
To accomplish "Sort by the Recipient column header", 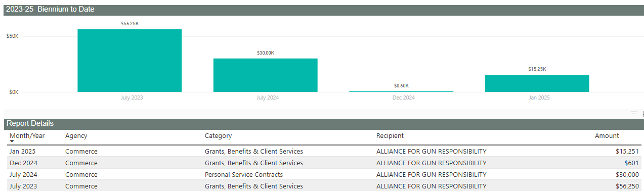I will point(390,136).
